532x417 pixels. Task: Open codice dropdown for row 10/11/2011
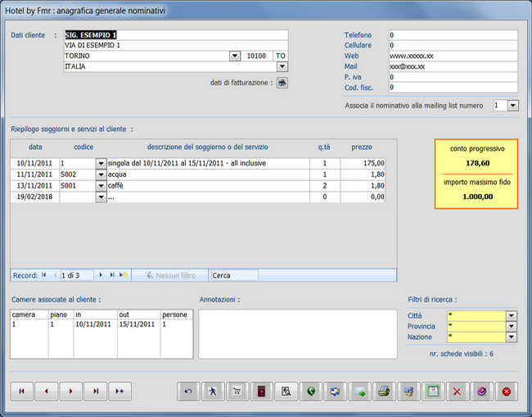point(101,163)
